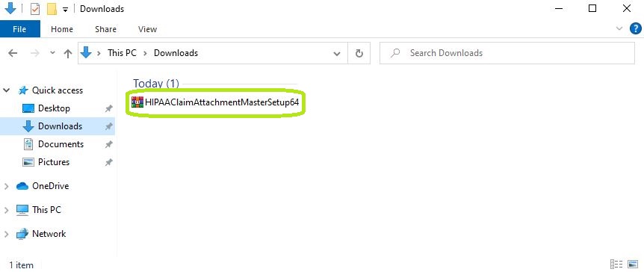Screen dimensions: 644x272
Task: Click the blue Downloads arrow title icon
Action: tap(10, 7)
